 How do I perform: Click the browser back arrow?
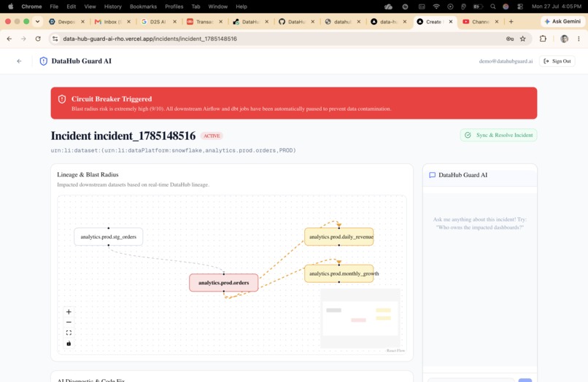pyautogui.click(x=9, y=39)
